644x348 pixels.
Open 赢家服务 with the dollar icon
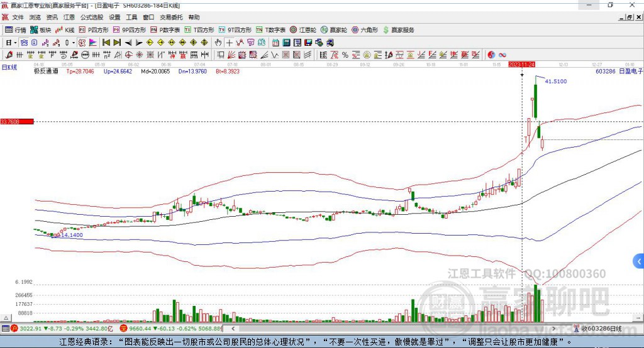(398, 30)
